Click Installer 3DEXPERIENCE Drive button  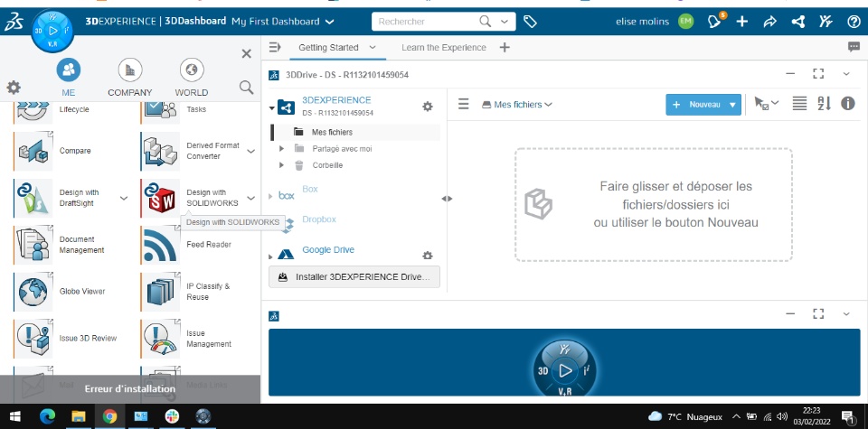[354, 277]
